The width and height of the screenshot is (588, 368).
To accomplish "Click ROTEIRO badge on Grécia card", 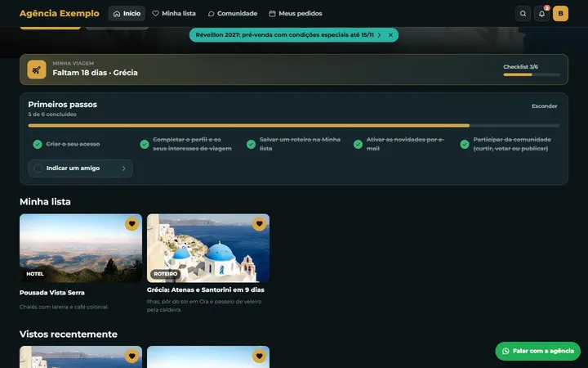I will tap(165, 274).
